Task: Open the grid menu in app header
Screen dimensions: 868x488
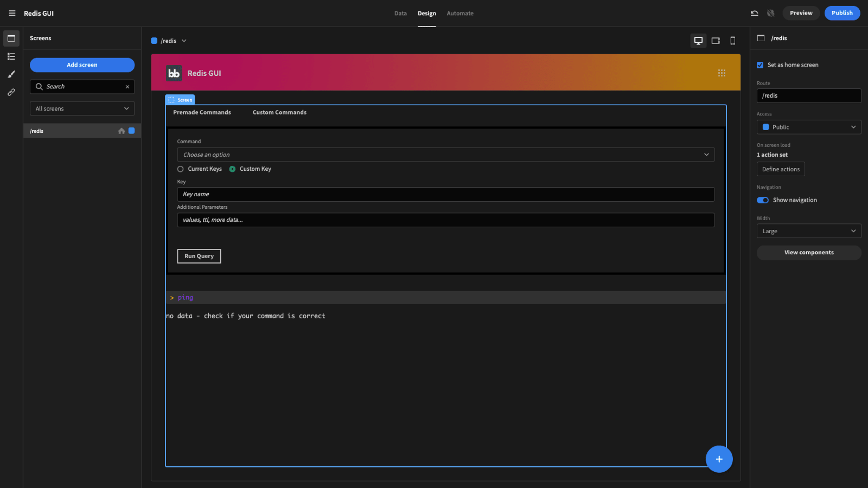Action: coord(722,73)
